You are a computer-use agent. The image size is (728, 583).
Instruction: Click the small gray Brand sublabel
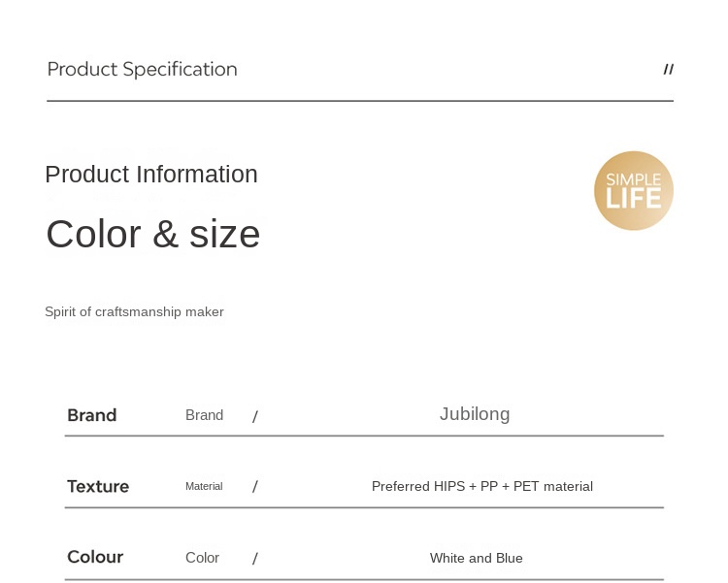click(204, 415)
